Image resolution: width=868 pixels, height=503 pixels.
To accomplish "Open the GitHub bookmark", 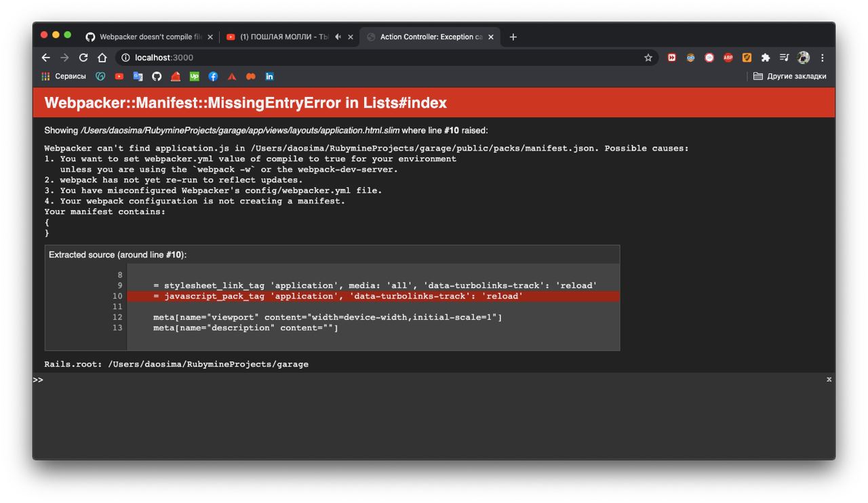I will click(157, 77).
